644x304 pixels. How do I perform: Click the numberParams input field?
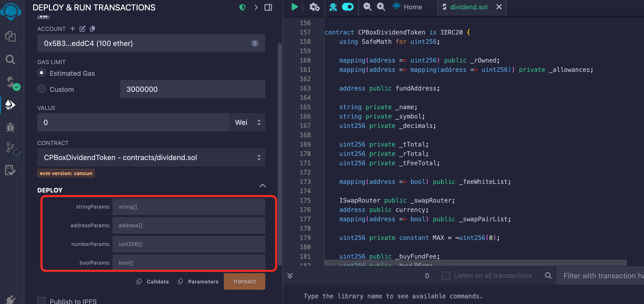coord(189,244)
